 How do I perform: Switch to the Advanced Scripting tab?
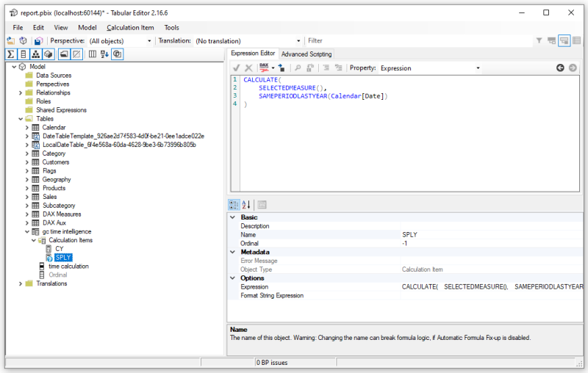[x=306, y=54]
